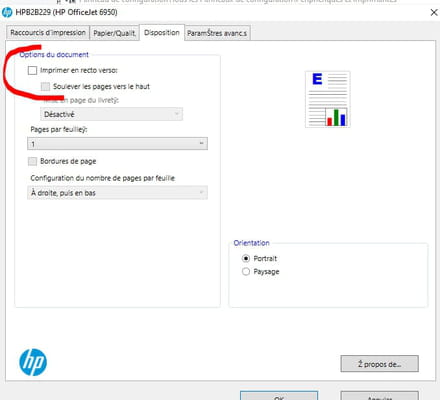This screenshot has height=400, width=440.
Task: Open the Désactivé booklet layout dropdown
Action: tap(111, 114)
